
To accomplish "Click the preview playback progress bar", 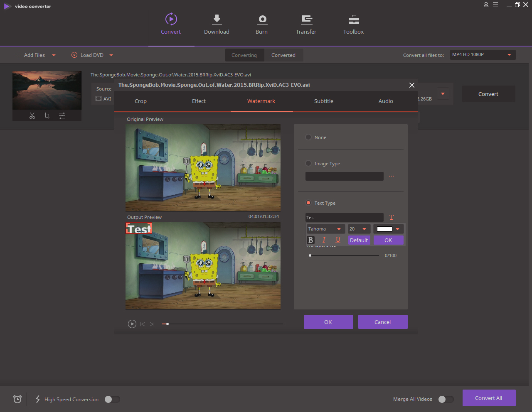I will click(222, 324).
